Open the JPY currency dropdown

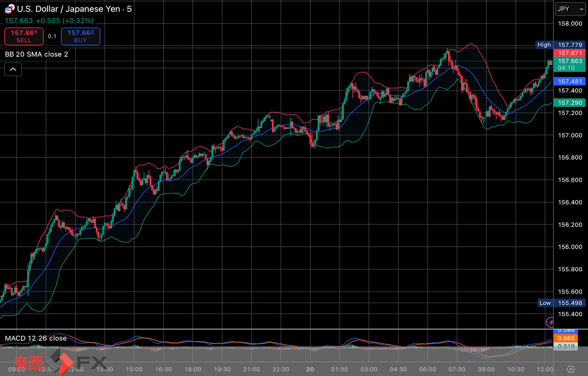(x=570, y=9)
